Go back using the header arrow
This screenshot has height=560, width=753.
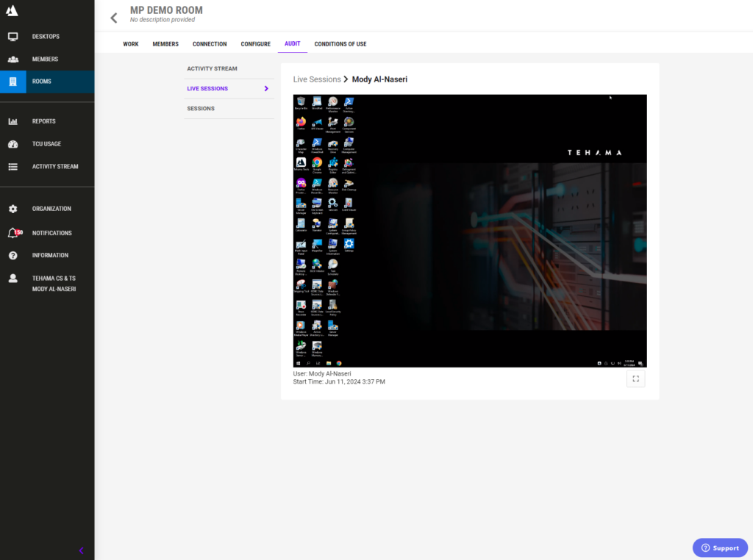point(114,18)
